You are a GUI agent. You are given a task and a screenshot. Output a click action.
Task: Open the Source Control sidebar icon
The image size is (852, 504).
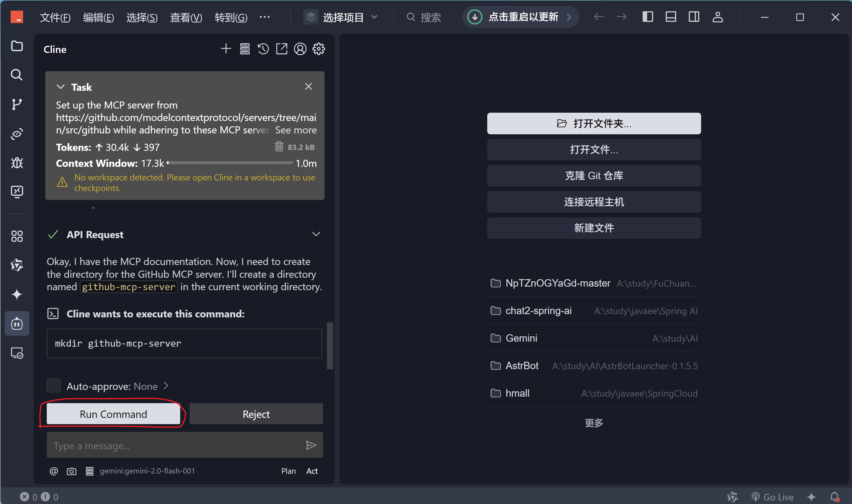17,104
